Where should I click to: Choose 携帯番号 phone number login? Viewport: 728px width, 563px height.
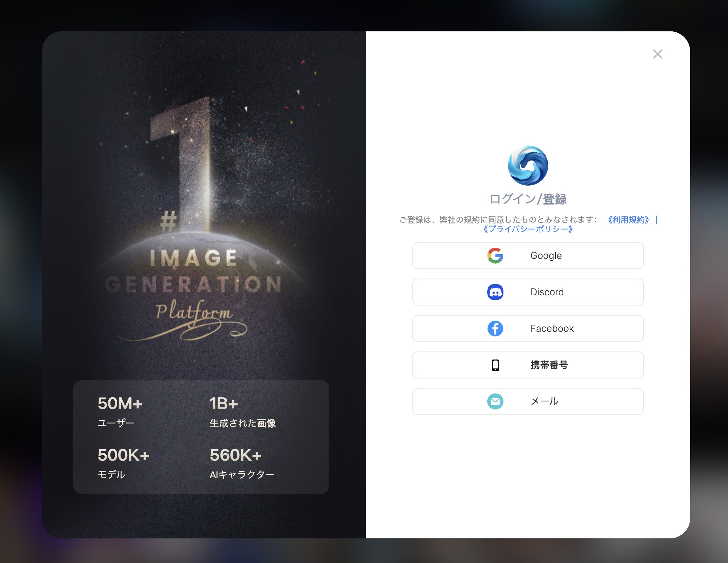coord(528,365)
